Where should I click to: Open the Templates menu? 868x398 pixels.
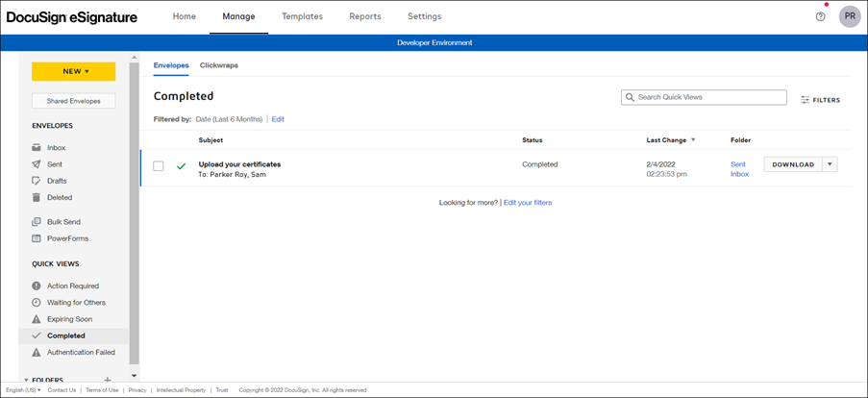[x=302, y=16]
